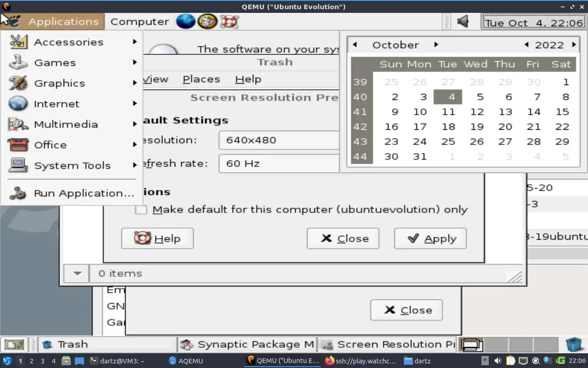This screenshot has height=368, width=588.
Task: Open the Internet submenu
Action: [72, 104]
